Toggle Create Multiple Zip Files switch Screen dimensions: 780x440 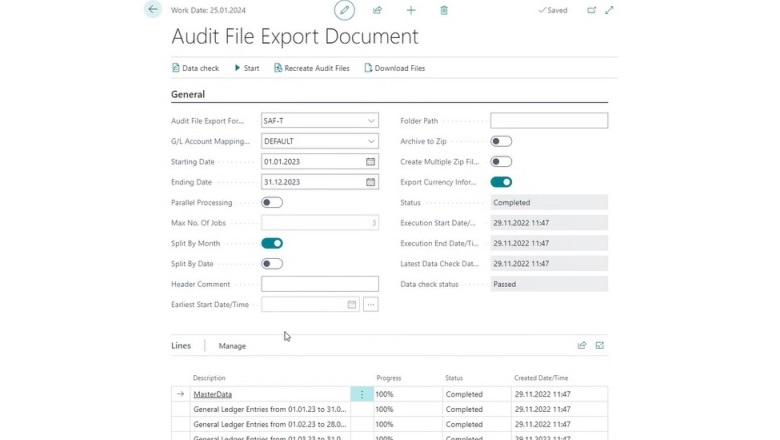tap(501, 162)
